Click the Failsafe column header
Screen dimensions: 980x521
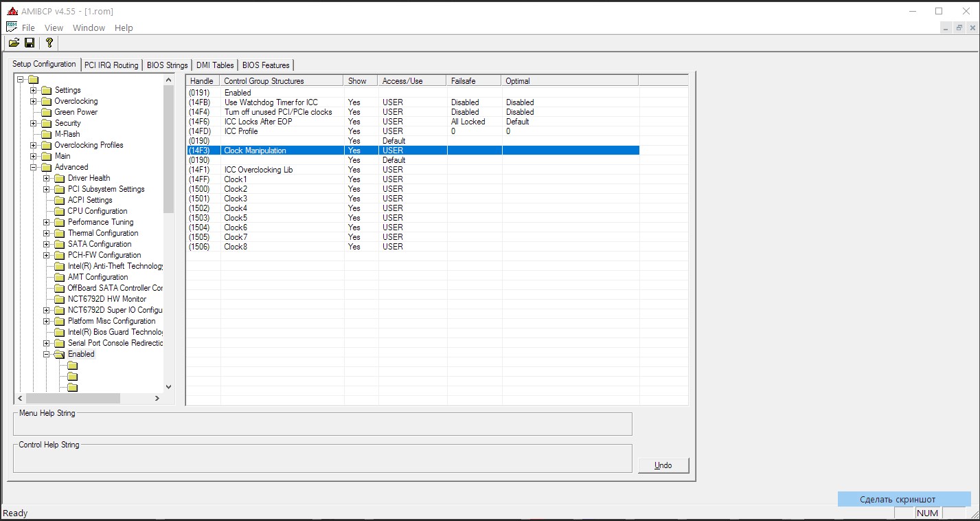tap(474, 80)
